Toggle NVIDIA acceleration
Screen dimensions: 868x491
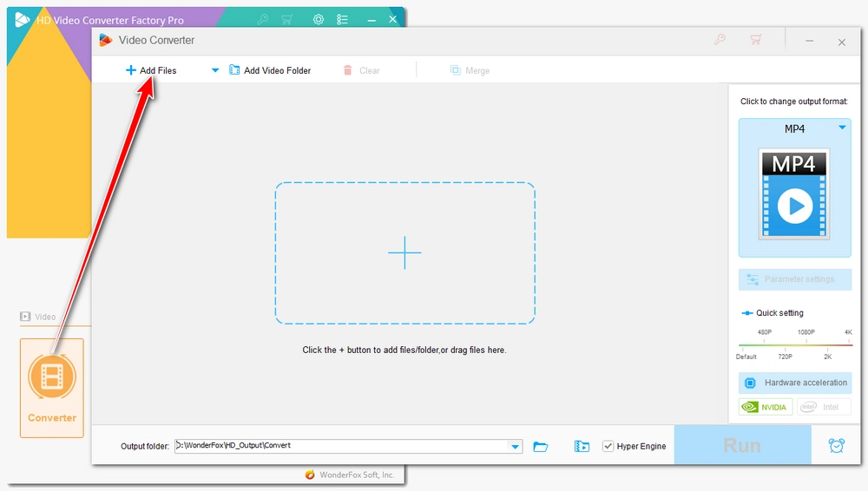click(x=766, y=407)
